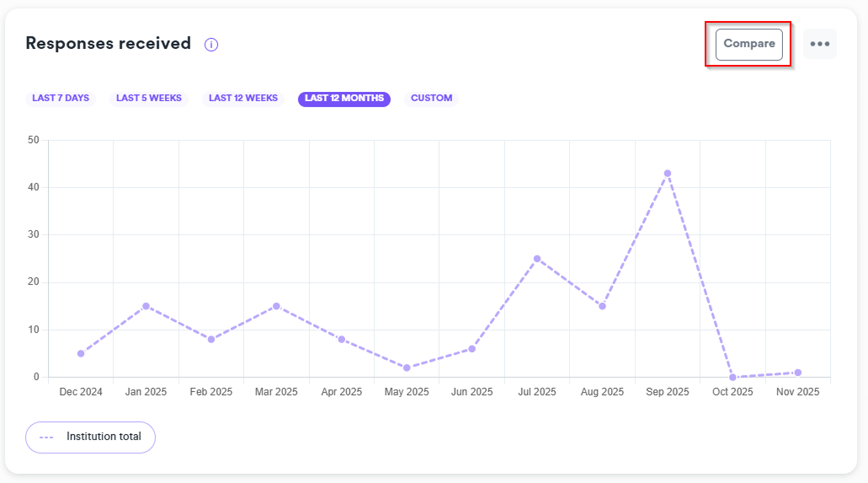The image size is (868, 483).
Task: Click the Aug 2025 data point
Action: (x=602, y=306)
